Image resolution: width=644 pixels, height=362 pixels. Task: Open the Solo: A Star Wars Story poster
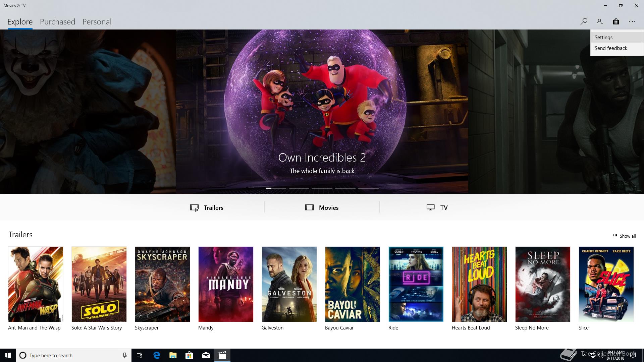pos(99,284)
